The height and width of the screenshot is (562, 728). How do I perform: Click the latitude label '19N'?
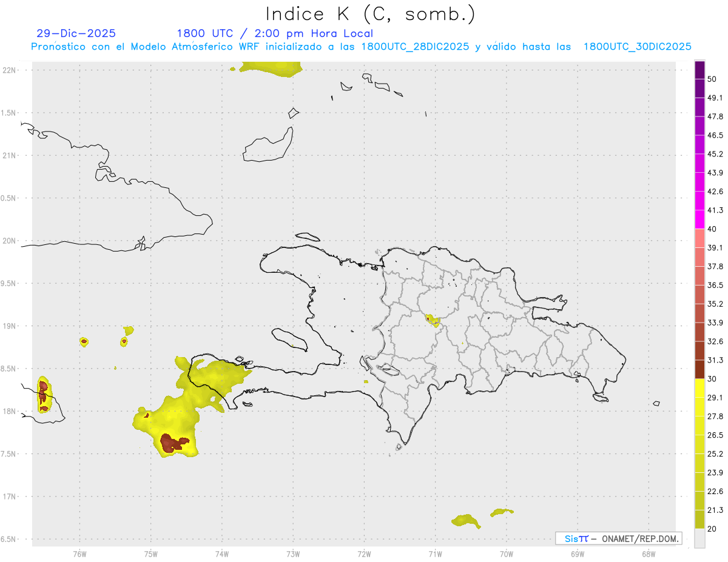9,326
